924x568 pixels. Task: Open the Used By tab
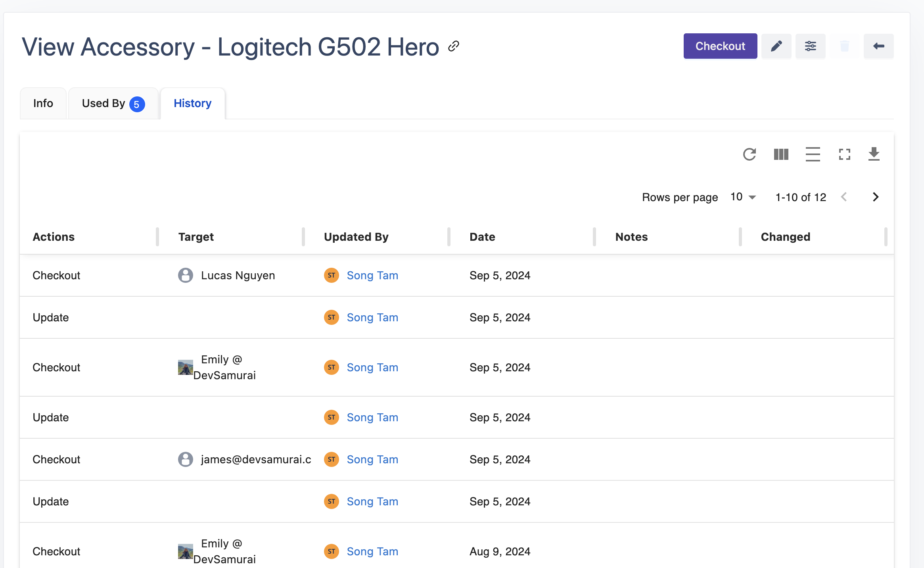point(113,104)
